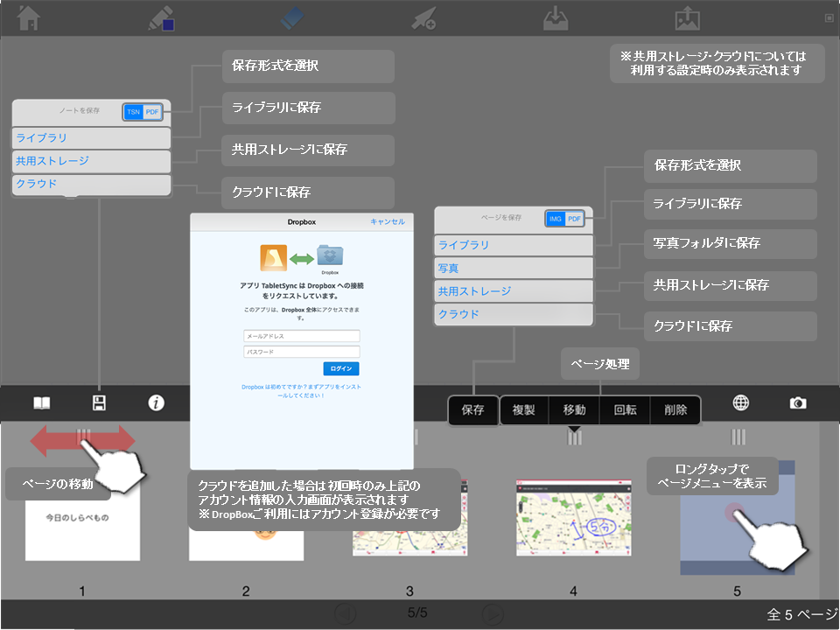Choose TSN format in note save popup
This screenshot has height=630, width=840.
[133, 112]
